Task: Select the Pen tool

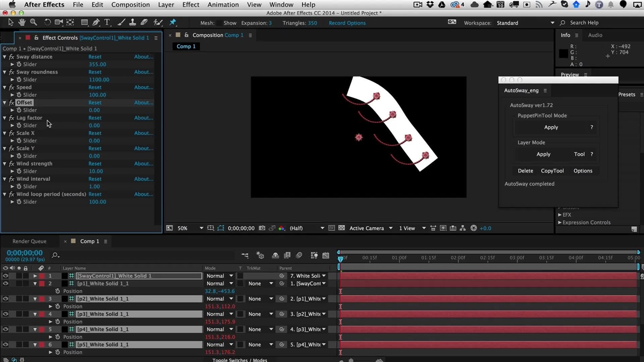Action: tap(96, 23)
